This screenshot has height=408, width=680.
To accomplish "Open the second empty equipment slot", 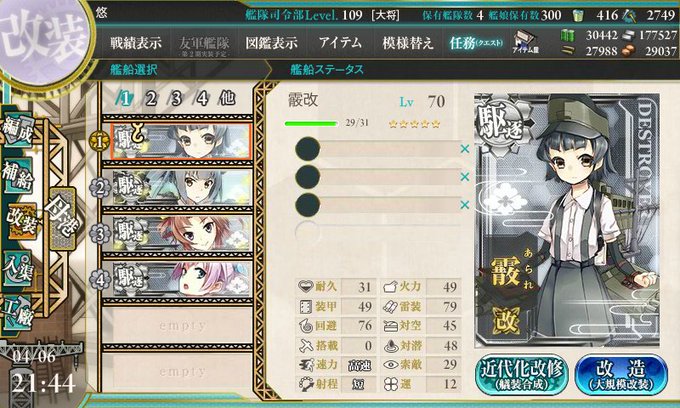I will pyautogui.click(x=377, y=177).
